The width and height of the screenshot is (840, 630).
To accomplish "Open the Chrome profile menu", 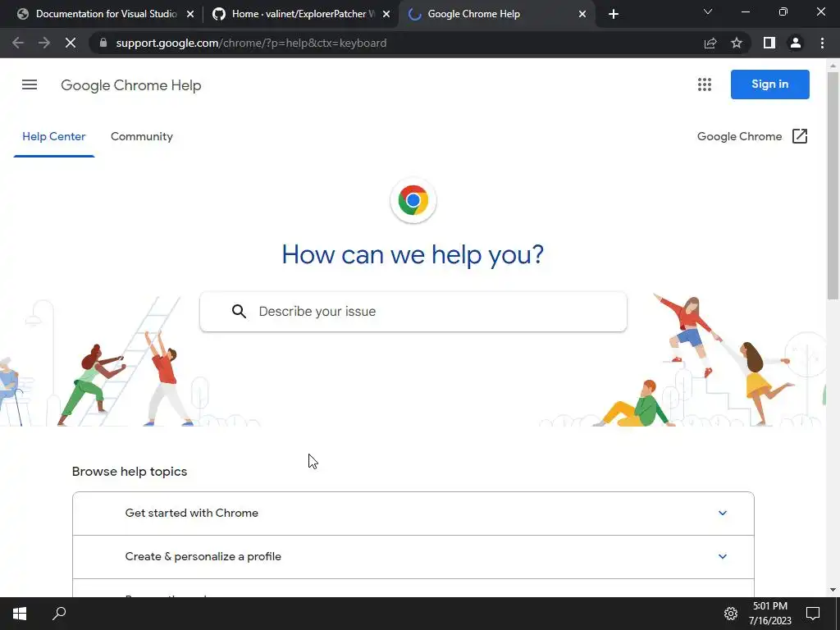I will coord(796,43).
